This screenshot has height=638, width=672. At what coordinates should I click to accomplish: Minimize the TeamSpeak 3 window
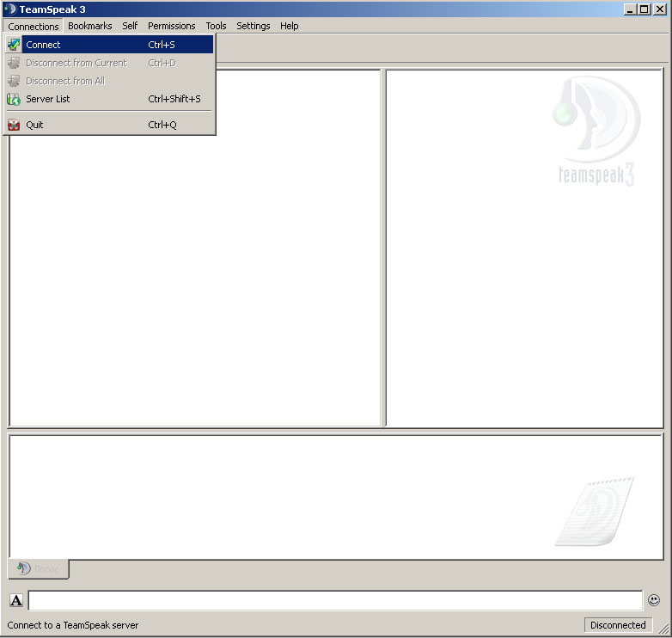click(630, 9)
